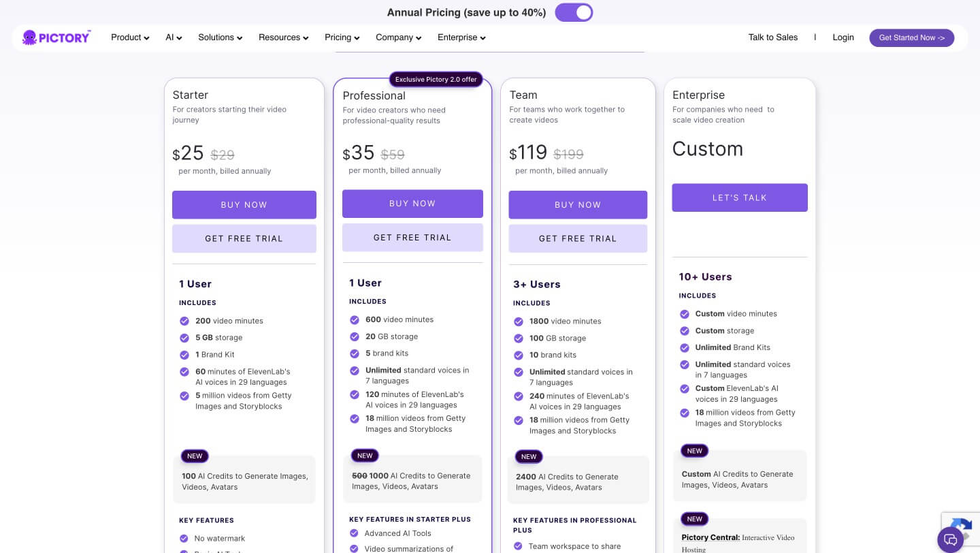Open the Resources dropdown

[x=284, y=37]
